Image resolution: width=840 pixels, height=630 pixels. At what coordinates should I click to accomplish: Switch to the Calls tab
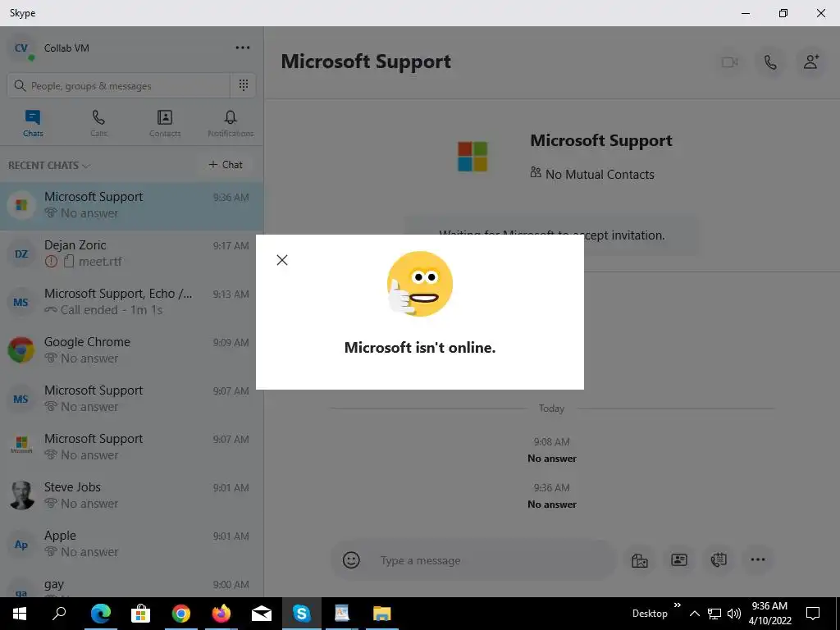tap(98, 123)
